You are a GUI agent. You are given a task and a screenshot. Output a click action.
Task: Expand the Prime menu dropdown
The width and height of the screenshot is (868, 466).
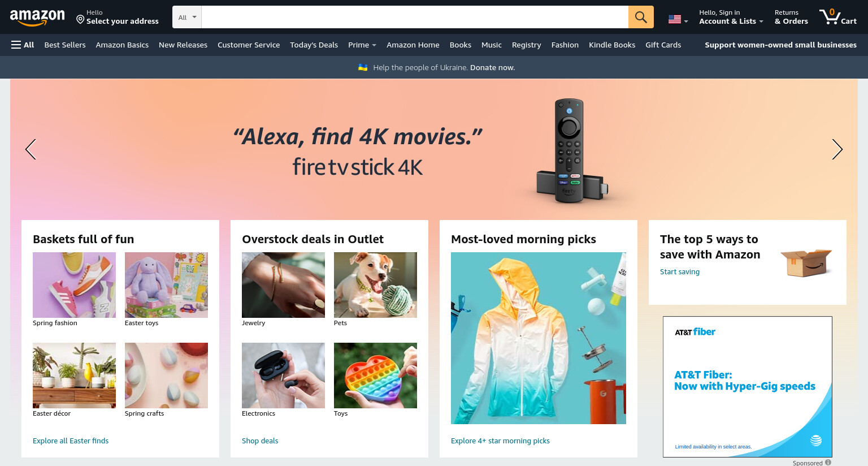[362, 45]
